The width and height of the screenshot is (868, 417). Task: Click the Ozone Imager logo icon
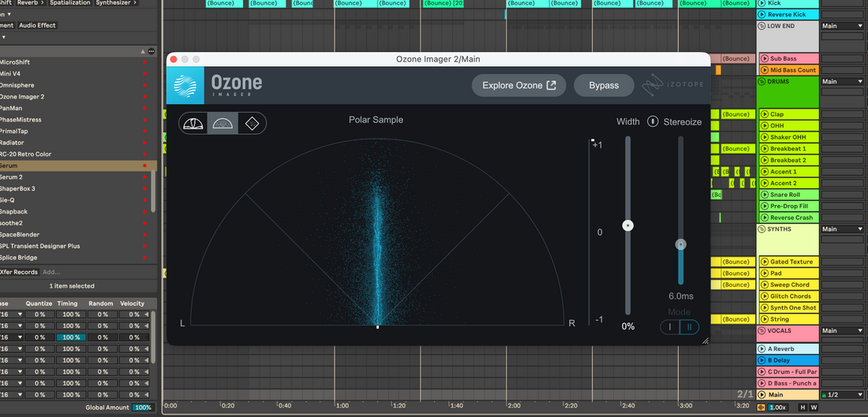point(185,86)
